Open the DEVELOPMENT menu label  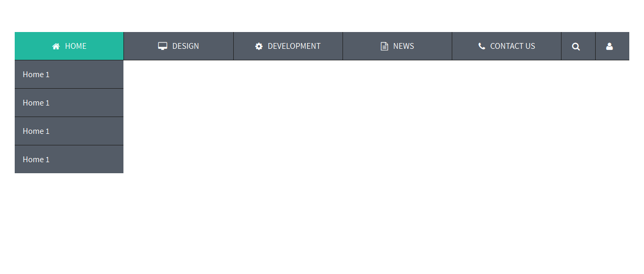click(294, 46)
